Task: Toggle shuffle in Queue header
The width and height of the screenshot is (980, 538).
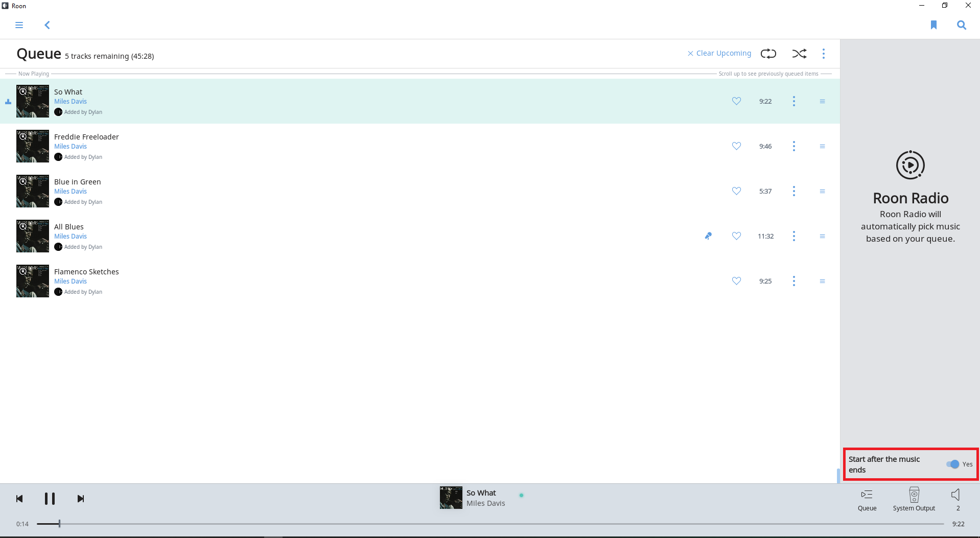Action: point(800,54)
